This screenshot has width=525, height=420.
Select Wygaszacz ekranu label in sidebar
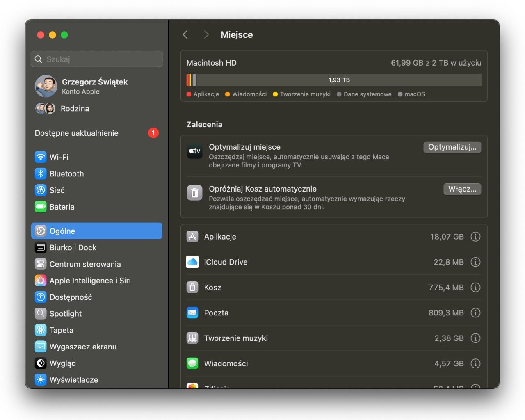pyautogui.click(x=83, y=347)
